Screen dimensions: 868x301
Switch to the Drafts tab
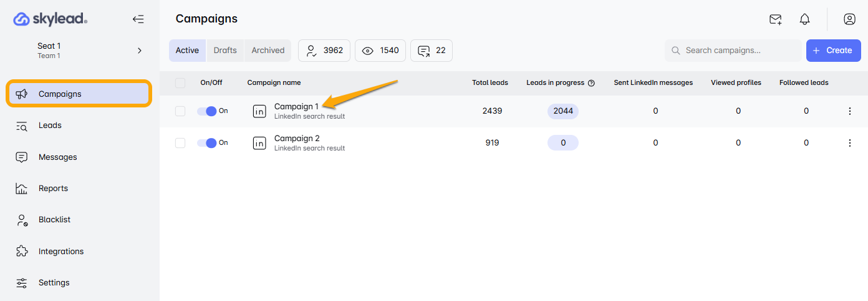(225, 51)
